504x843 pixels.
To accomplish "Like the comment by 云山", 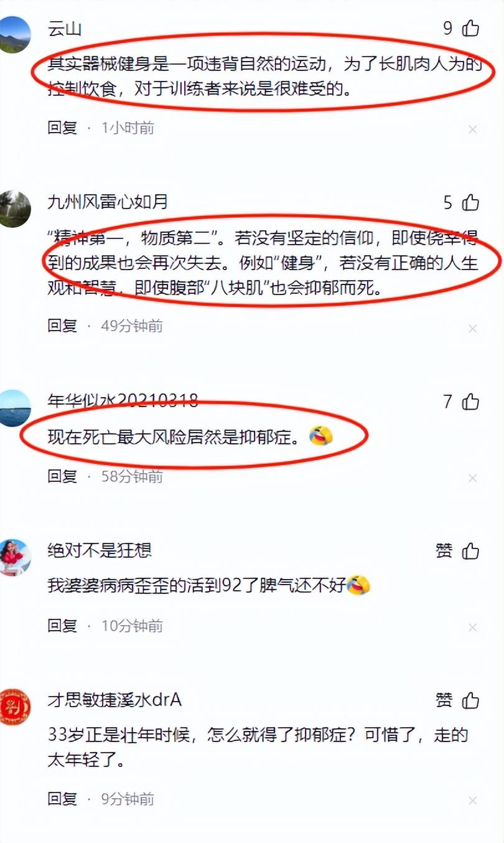I will tap(470, 29).
